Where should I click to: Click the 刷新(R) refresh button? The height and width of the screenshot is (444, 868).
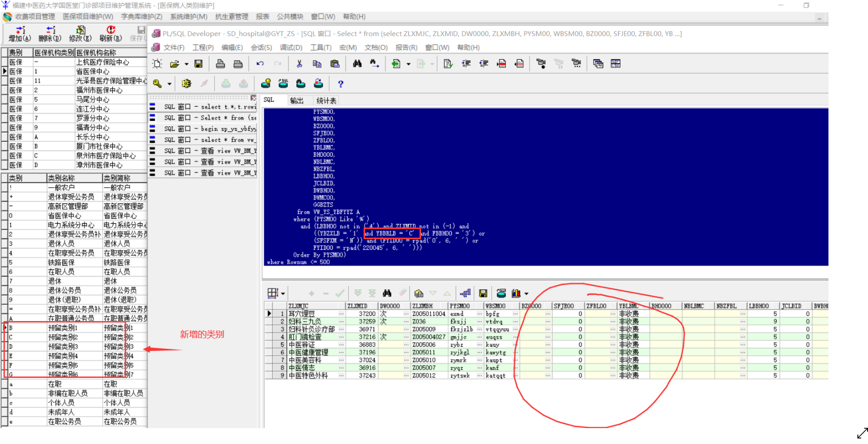click(110, 34)
